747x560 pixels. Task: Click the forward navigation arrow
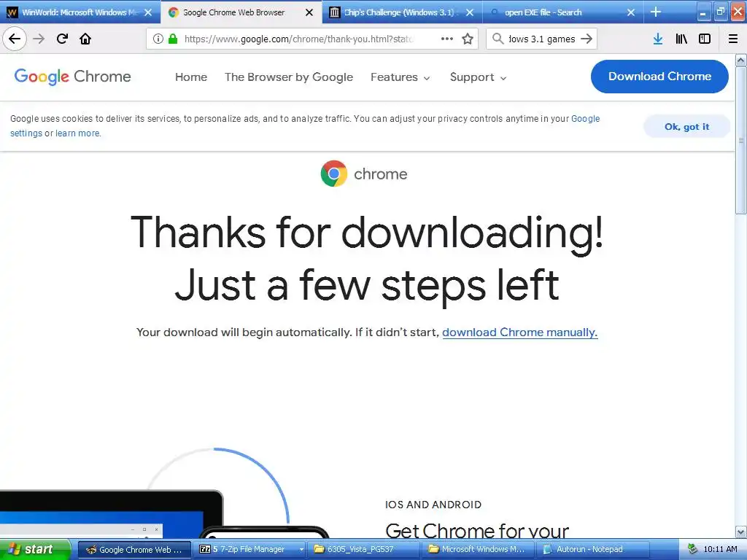[39, 39]
